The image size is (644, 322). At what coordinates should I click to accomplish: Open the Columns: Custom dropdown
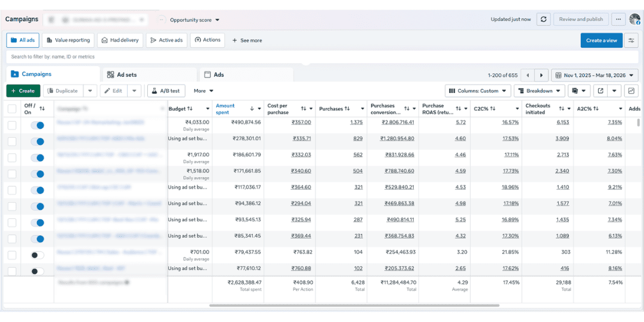click(478, 91)
